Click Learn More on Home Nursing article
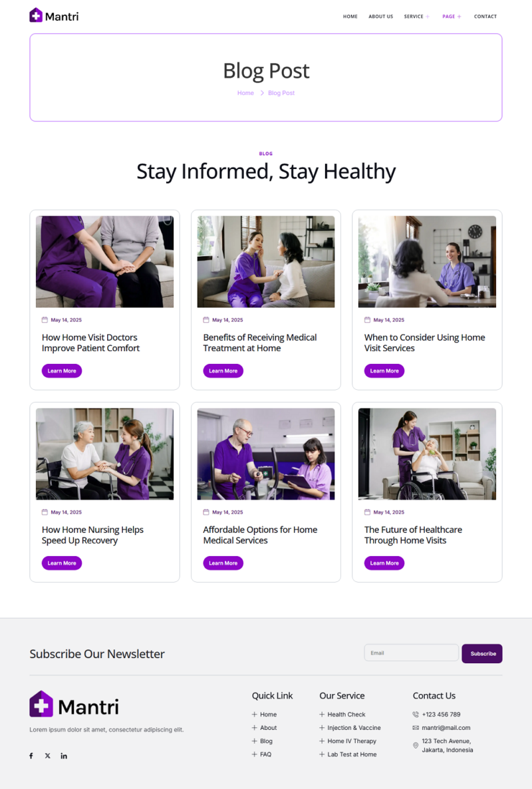This screenshot has width=532, height=789. [x=62, y=563]
